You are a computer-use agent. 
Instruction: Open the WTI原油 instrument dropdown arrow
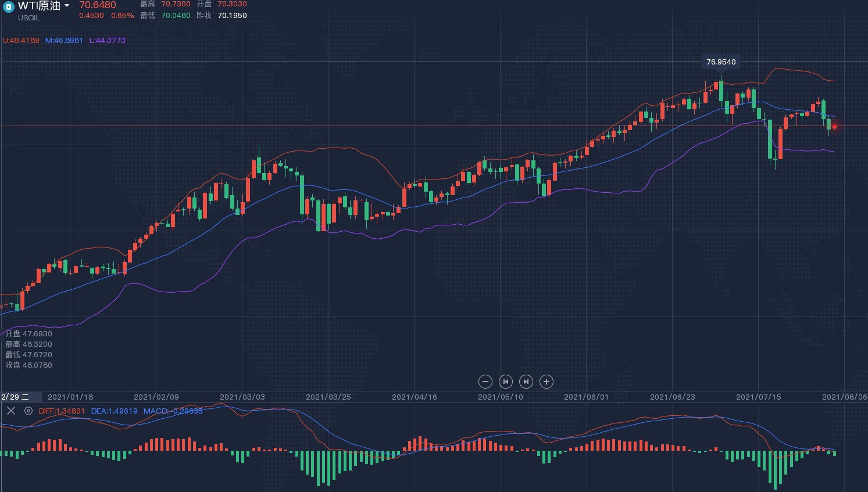[x=67, y=6]
